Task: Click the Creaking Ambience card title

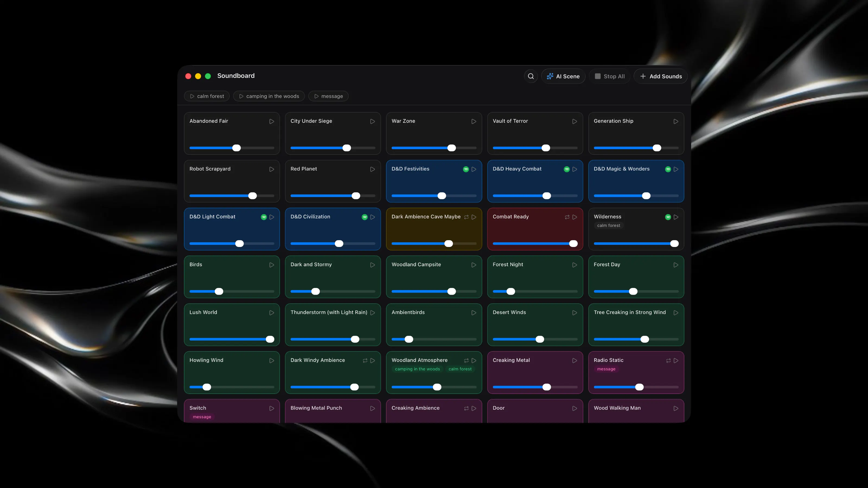Action: [416, 408]
